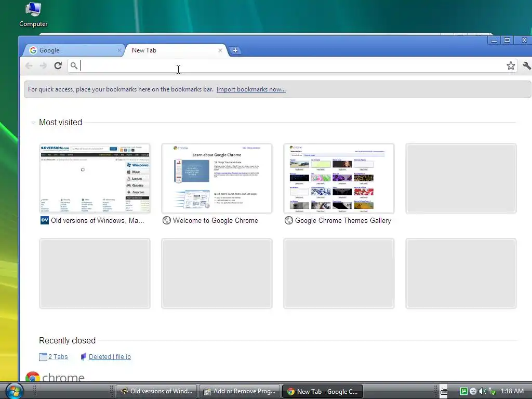
Task: Close the Google tab
Action: (x=119, y=50)
